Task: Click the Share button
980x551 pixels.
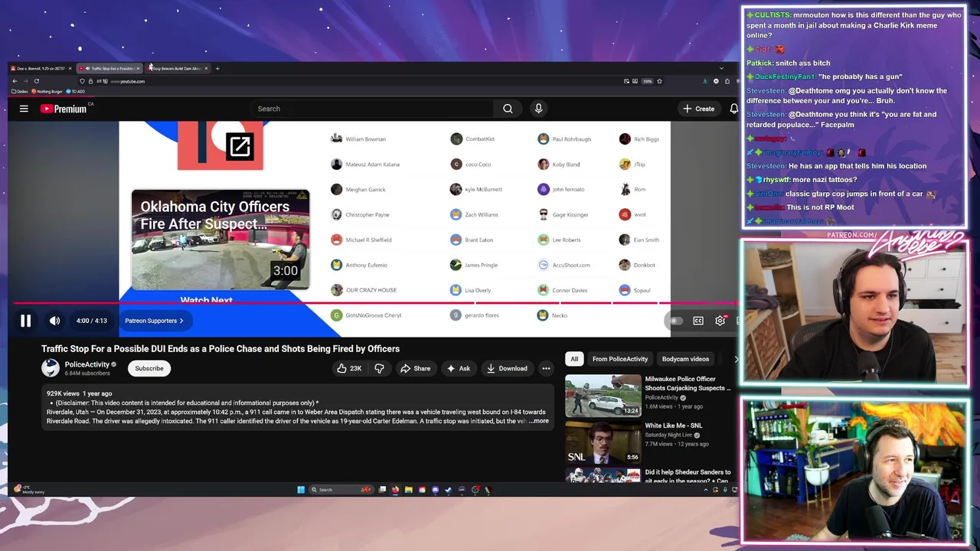Action: pyautogui.click(x=415, y=368)
